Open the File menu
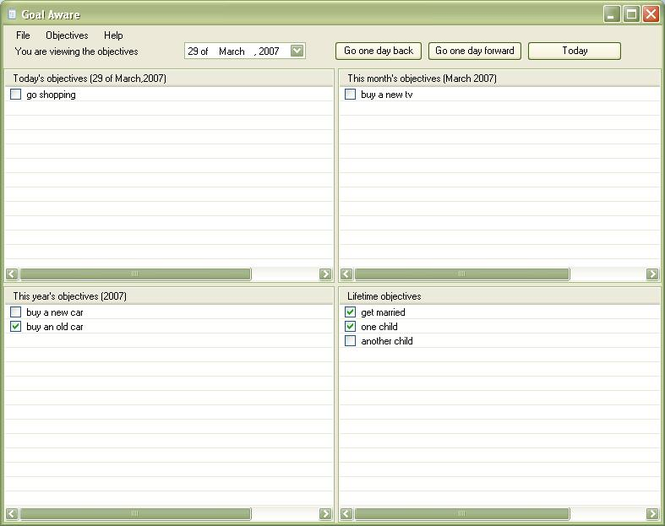Image resolution: width=665 pixels, height=526 pixels. 23,35
